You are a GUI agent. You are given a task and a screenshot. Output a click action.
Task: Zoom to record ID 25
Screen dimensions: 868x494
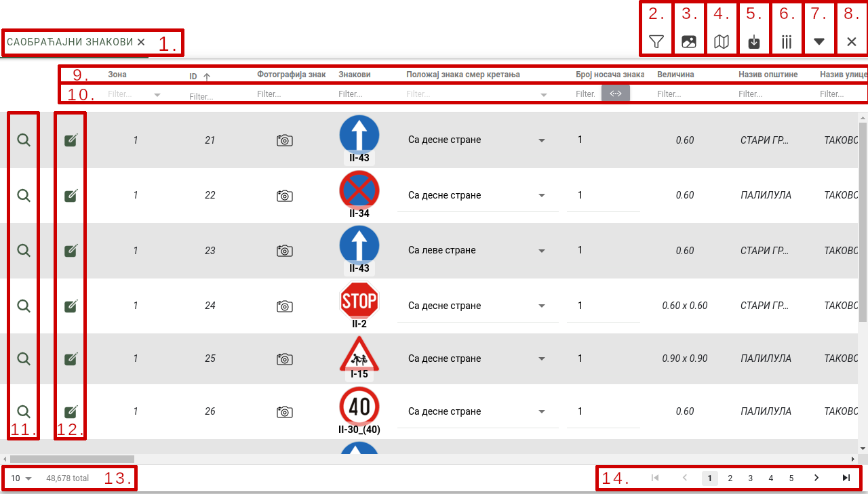click(24, 359)
